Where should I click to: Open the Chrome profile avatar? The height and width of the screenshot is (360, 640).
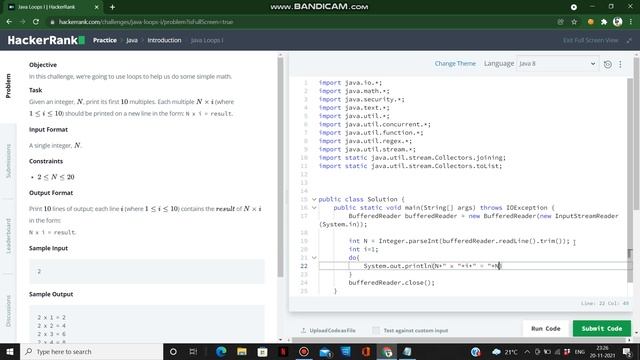pyautogui.click(x=618, y=22)
